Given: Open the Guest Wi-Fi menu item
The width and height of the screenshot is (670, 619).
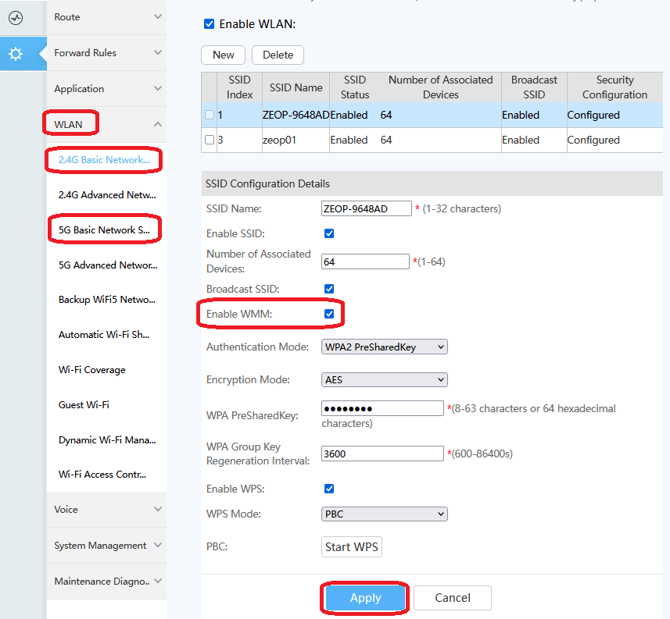Looking at the screenshot, I should click(x=84, y=405).
